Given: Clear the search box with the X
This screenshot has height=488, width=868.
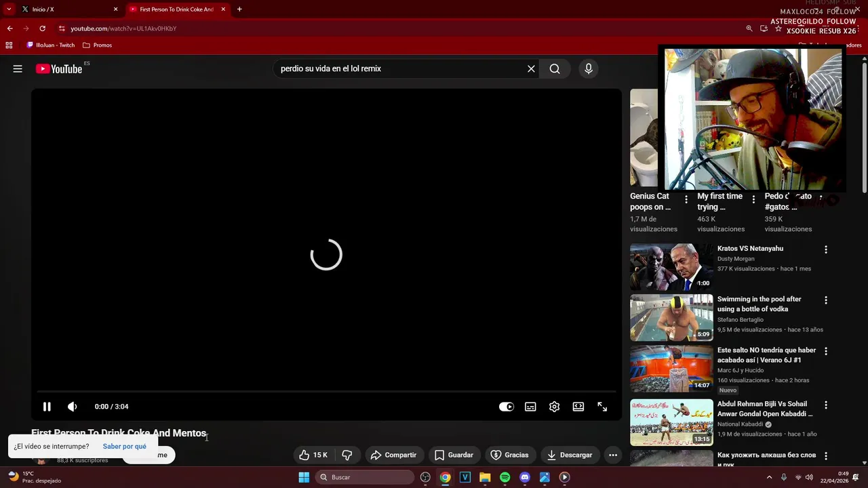Looking at the screenshot, I should [531, 68].
